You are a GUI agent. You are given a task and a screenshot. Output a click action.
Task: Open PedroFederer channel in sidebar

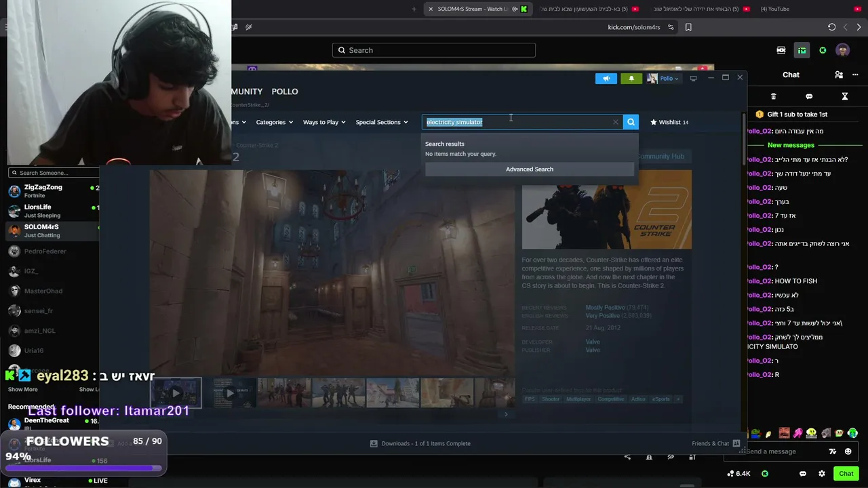tap(53, 251)
